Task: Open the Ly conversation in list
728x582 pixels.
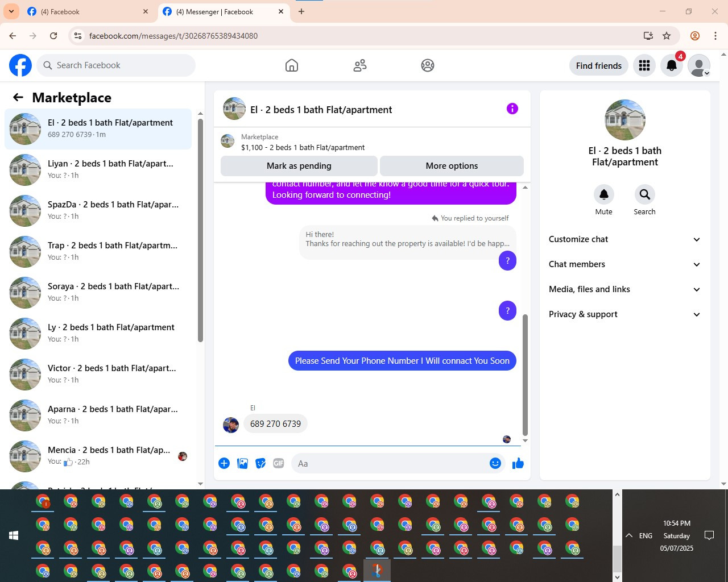Action: coord(98,333)
